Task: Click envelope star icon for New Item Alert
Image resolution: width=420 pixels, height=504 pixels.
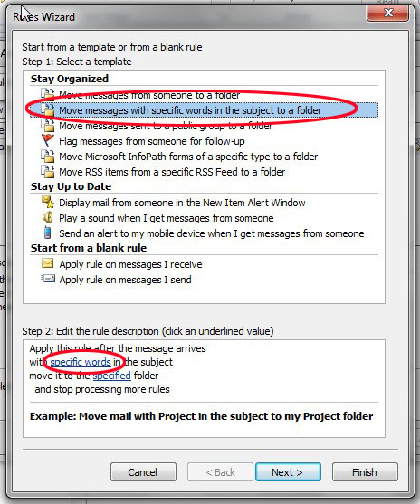Action: tap(48, 202)
